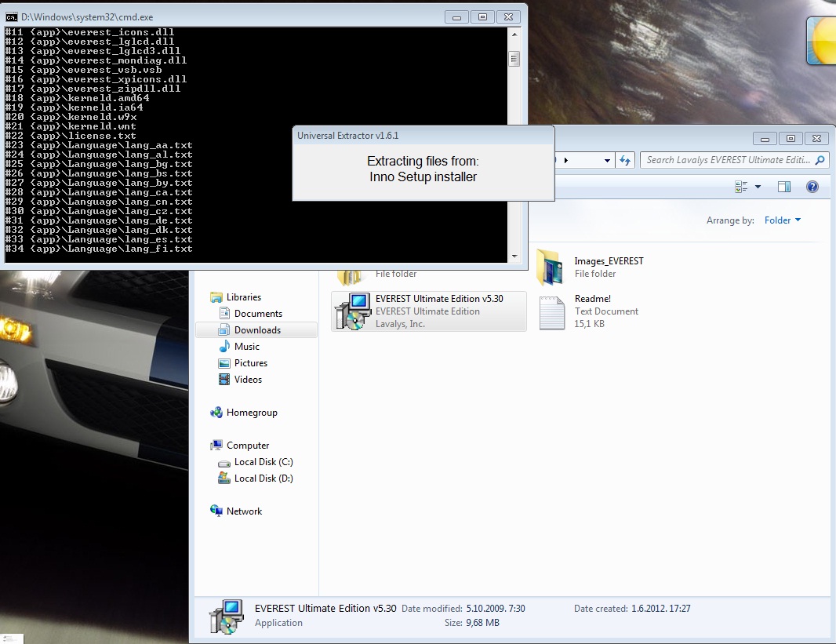836x644 pixels.
Task: Expand the address bar breadcrumb arrow
Action: (566, 161)
